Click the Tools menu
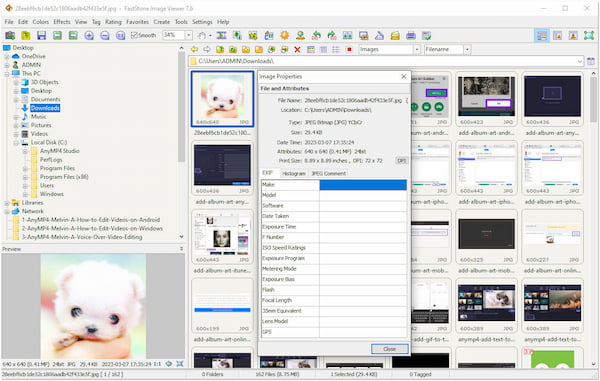The width and height of the screenshot is (600, 381). click(x=181, y=22)
